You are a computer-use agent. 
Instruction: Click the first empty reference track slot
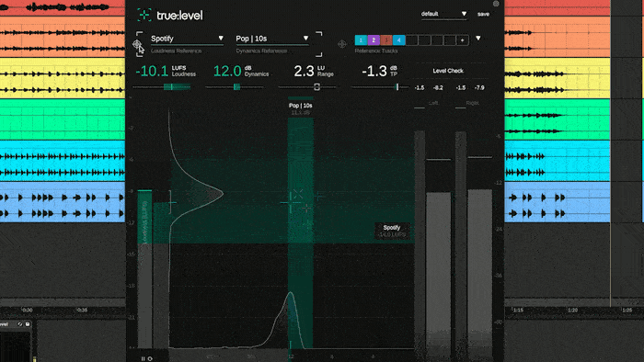pyautogui.click(x=411, y=40)
